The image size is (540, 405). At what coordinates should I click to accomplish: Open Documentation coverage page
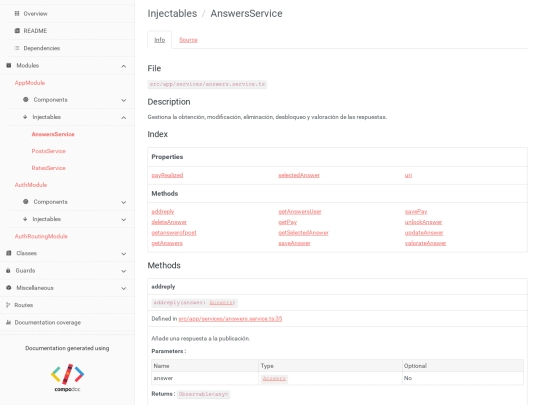pyautogui.click(x=48, y=322)
